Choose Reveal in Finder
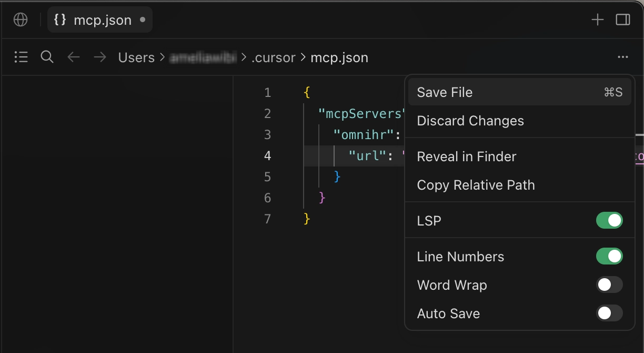 point(520,156)
